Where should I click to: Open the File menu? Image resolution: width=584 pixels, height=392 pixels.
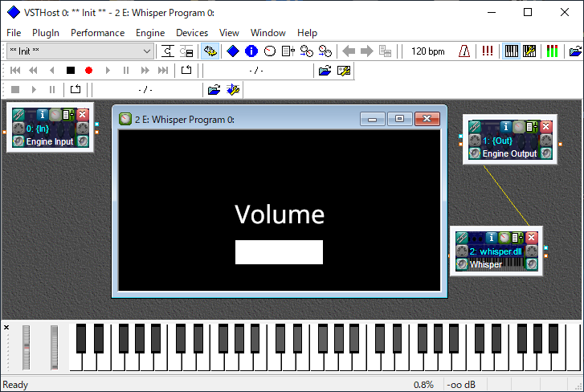tap(14, 33)
